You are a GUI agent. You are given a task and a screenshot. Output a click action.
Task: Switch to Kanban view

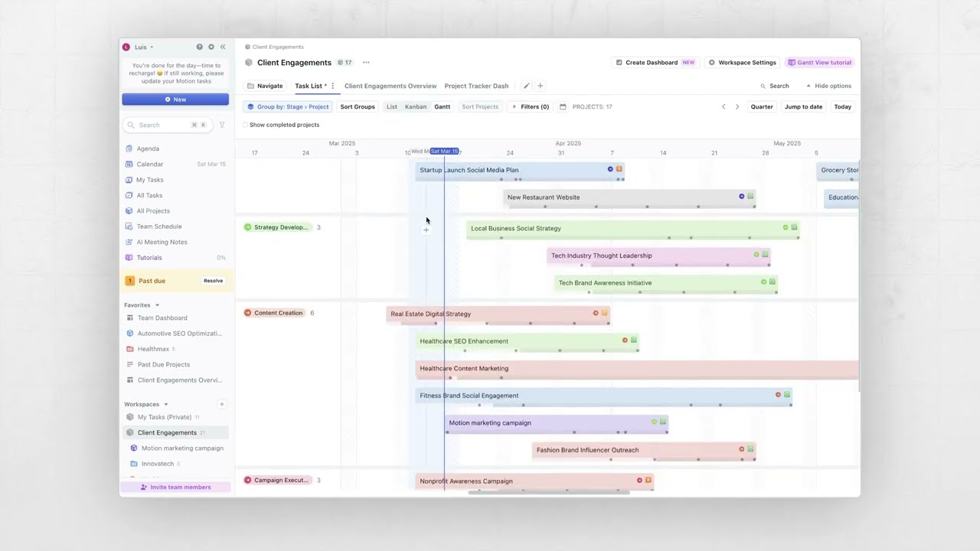(416, 106)
